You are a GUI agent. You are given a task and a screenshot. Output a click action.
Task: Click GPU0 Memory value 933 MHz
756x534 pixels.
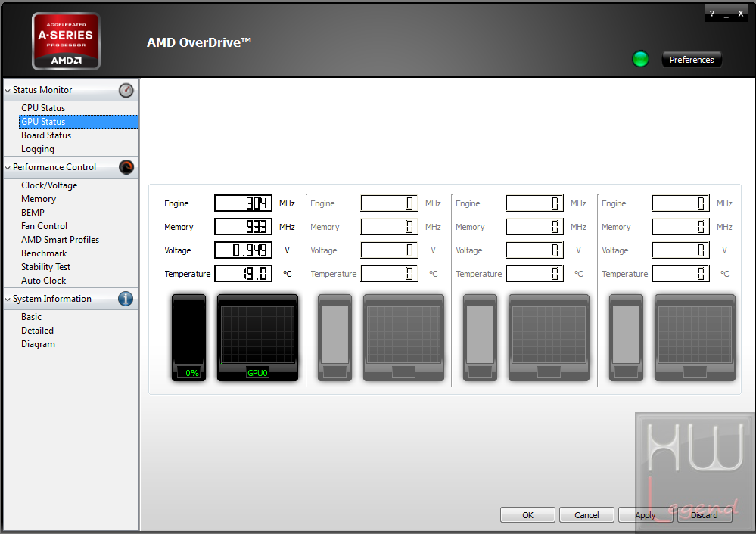coord(244,226)
